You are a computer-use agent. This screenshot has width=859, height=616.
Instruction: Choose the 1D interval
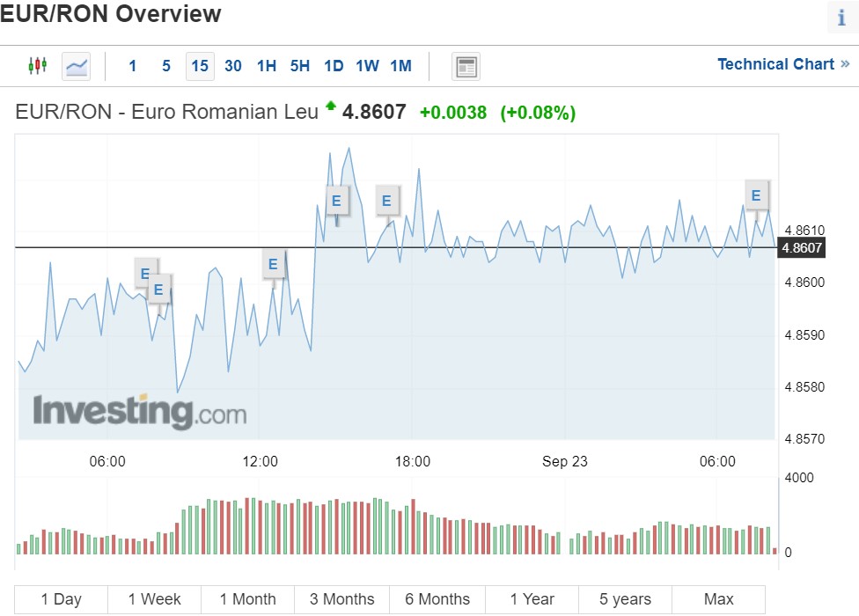(334, 66)
